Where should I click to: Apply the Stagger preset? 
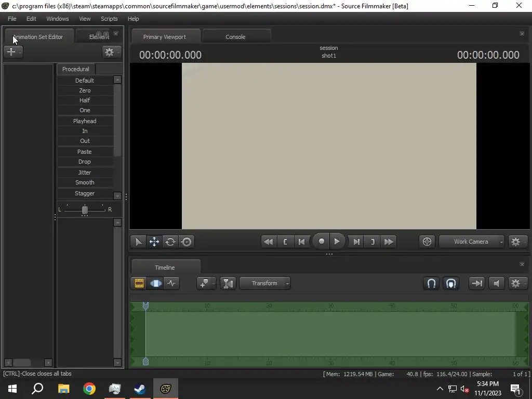pyautogui.click(x=85, y=193)
